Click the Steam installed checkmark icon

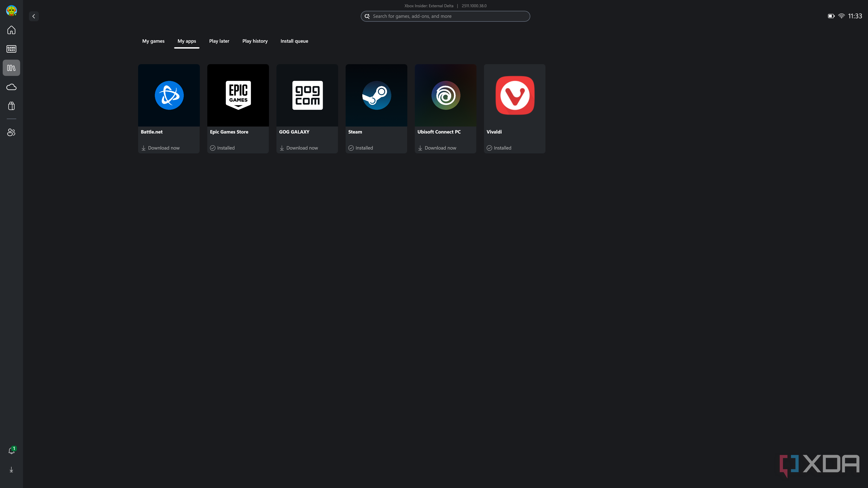point(351,148)
